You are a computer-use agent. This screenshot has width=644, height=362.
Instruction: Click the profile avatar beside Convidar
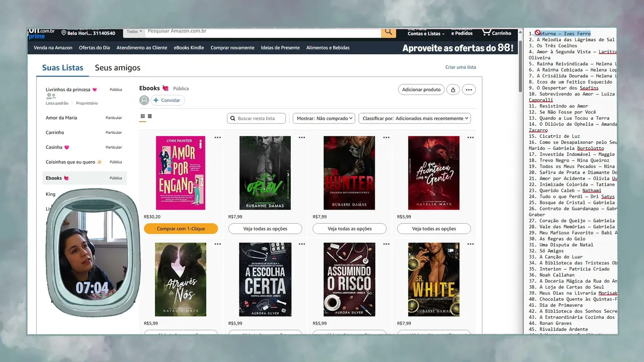coord(144,100)
